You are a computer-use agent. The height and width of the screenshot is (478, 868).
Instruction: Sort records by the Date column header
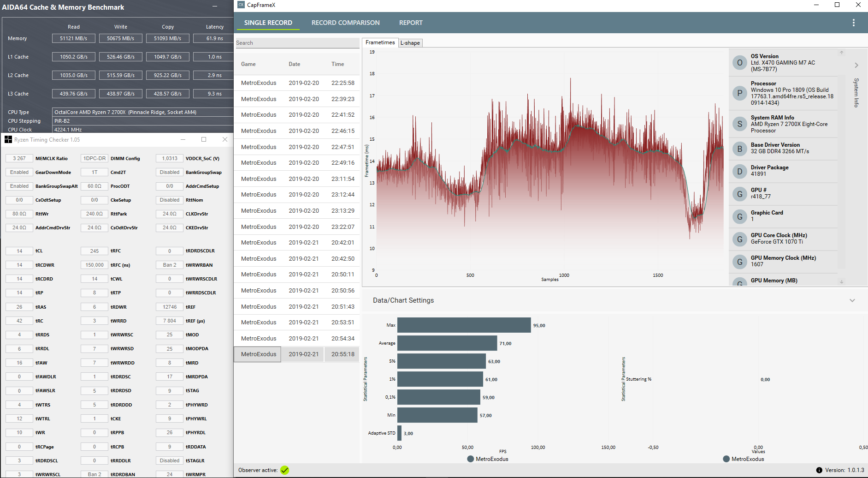pos(294,64)
